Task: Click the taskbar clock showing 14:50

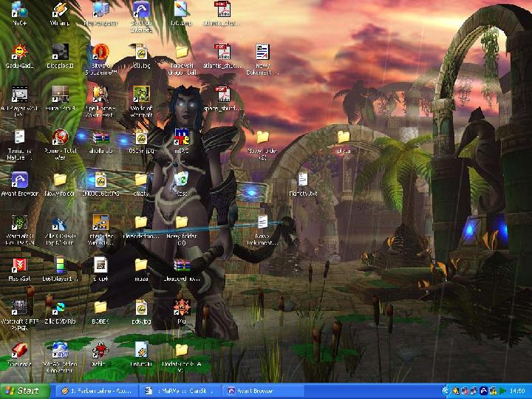Action: click(x=518, y=391)
